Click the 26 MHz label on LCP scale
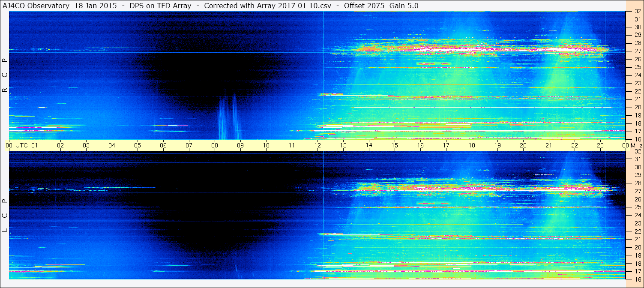Viewport: 644px width, 288px height. pos(637,199)
